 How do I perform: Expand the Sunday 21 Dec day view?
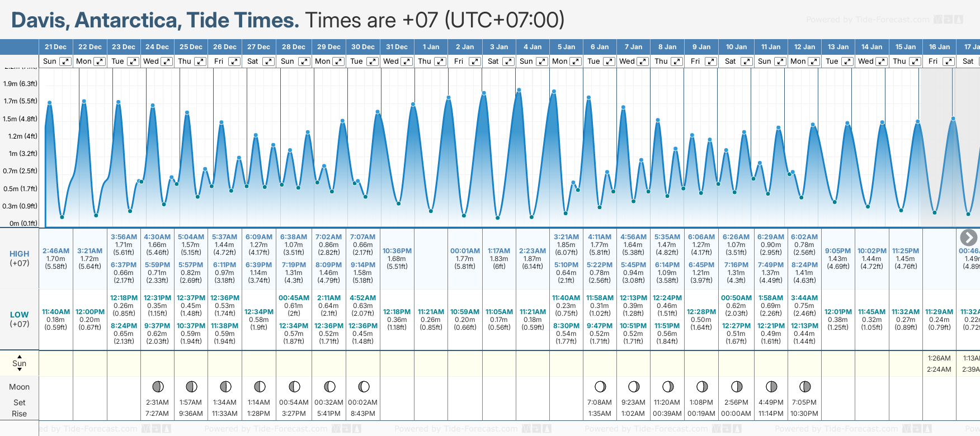(65, 61)
